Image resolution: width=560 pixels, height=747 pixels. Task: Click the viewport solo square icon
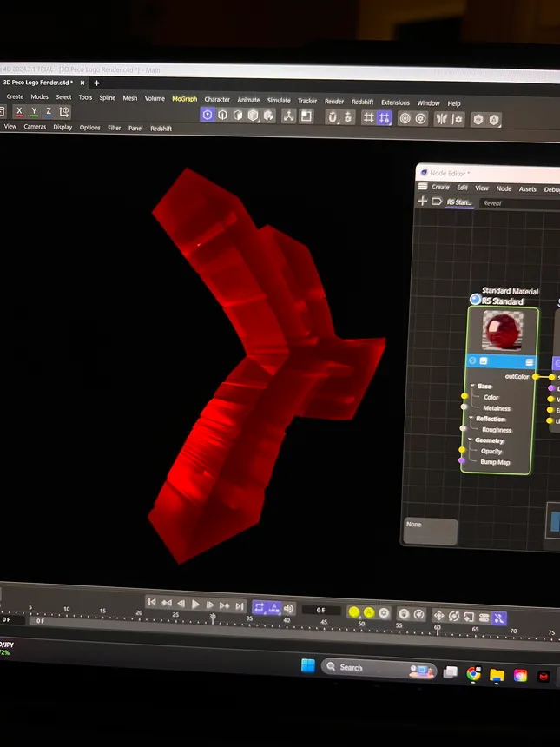(x=306, y=116)
